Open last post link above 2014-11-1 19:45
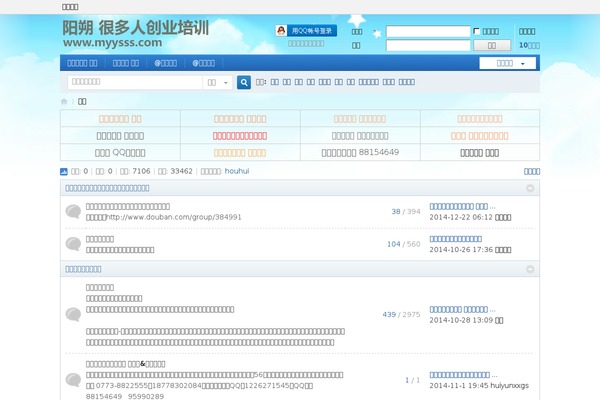 point(463,375)
